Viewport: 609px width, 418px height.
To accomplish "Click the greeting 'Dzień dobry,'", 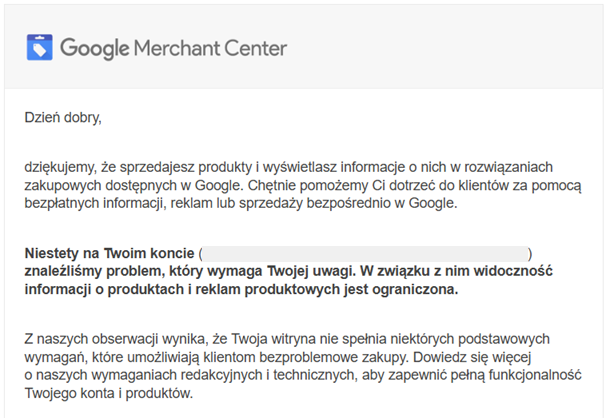I will click(x=63, y=118).
